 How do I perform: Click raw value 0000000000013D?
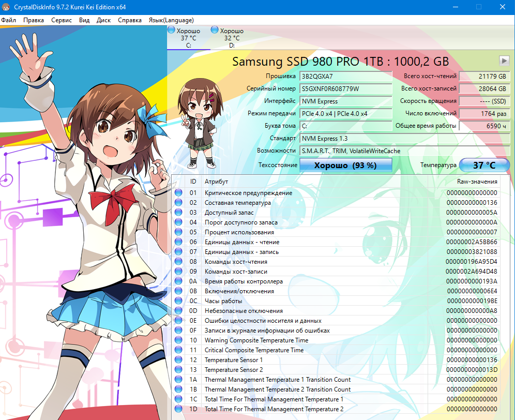point(472,370)
